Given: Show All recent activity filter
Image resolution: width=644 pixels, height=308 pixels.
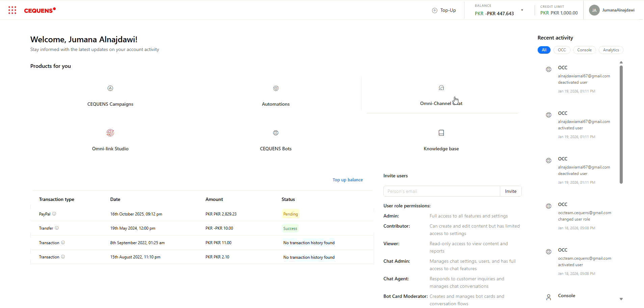Looking at the screenshot, I should point(544,50).
